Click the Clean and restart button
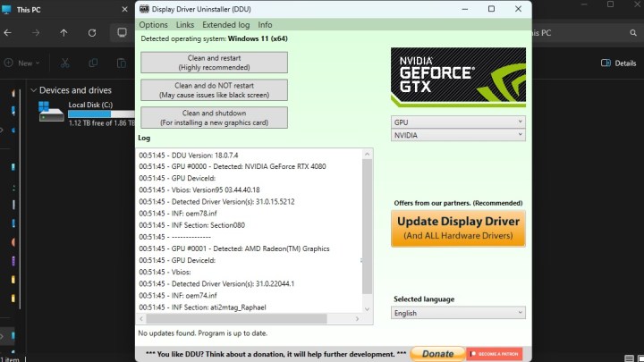Viewport: 644px width, 362px height. 214,62
